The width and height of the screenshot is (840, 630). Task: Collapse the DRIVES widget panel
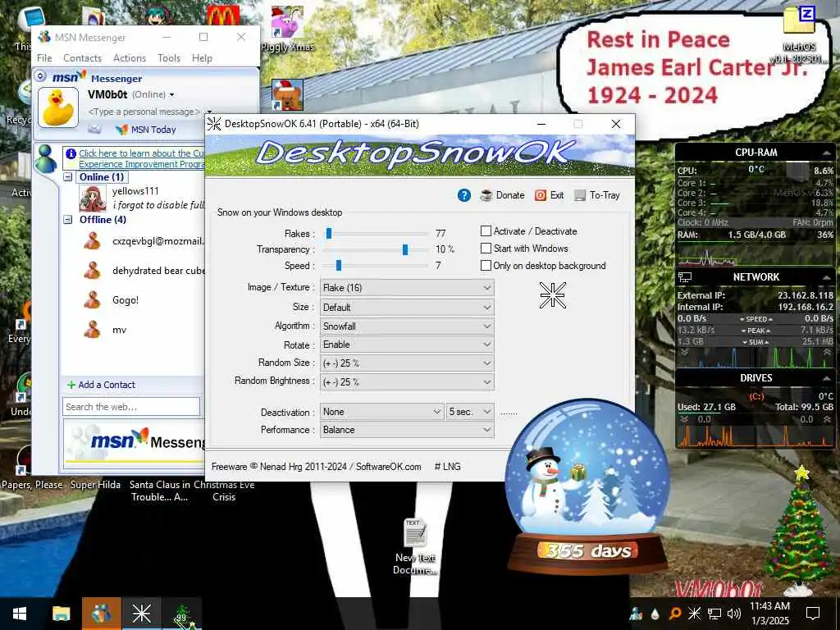pos(826,378)
